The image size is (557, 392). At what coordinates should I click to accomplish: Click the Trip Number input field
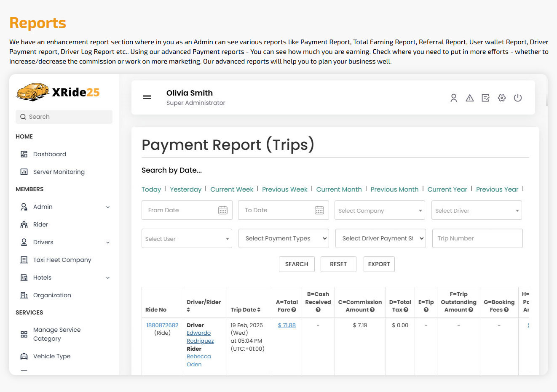point(477,238)
